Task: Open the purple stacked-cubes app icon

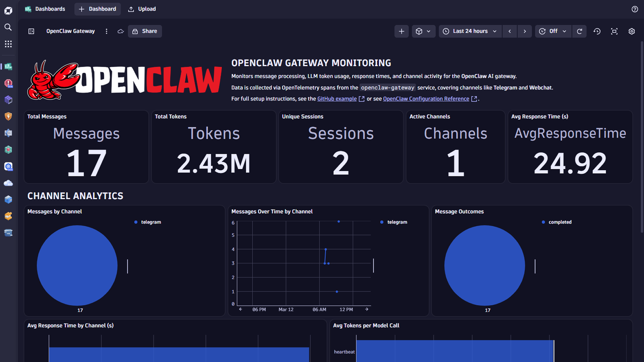Action: coord(8,100)
